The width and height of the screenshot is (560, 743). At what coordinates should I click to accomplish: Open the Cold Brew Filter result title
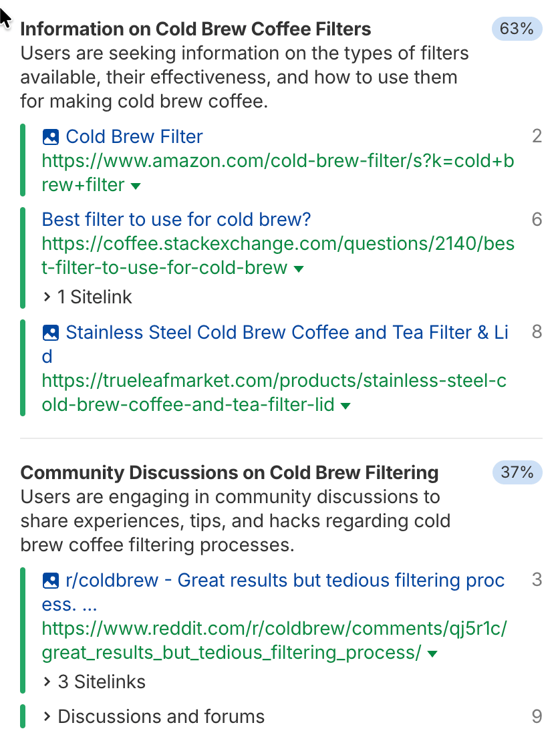[x=134, y=137]
